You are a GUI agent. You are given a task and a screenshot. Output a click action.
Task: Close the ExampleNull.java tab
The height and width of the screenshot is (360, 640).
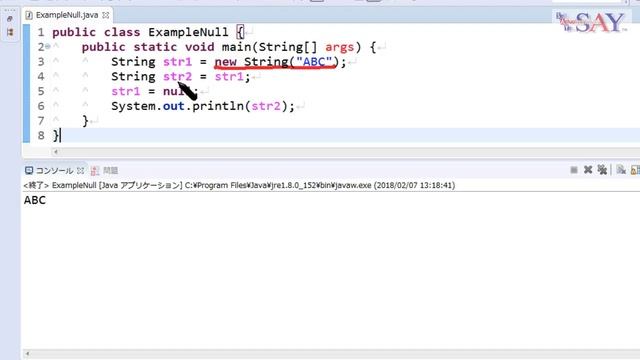tap(106, 15)
